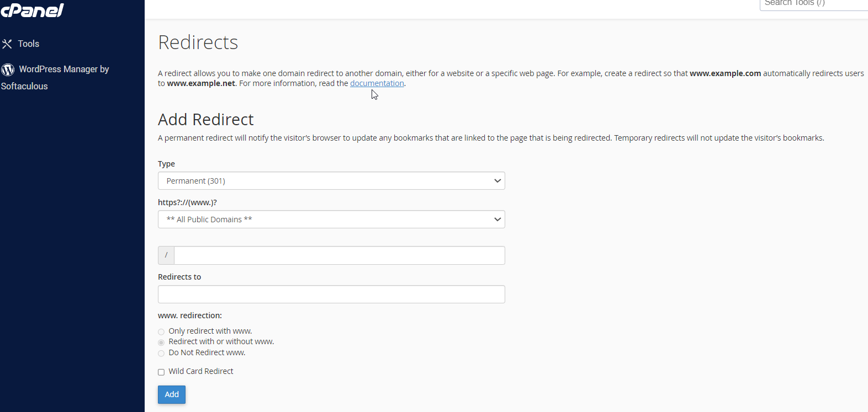Screen dimensions: 868x412
Task: Open the Type dropdown Permanent (301)
Action: (331, 181)
